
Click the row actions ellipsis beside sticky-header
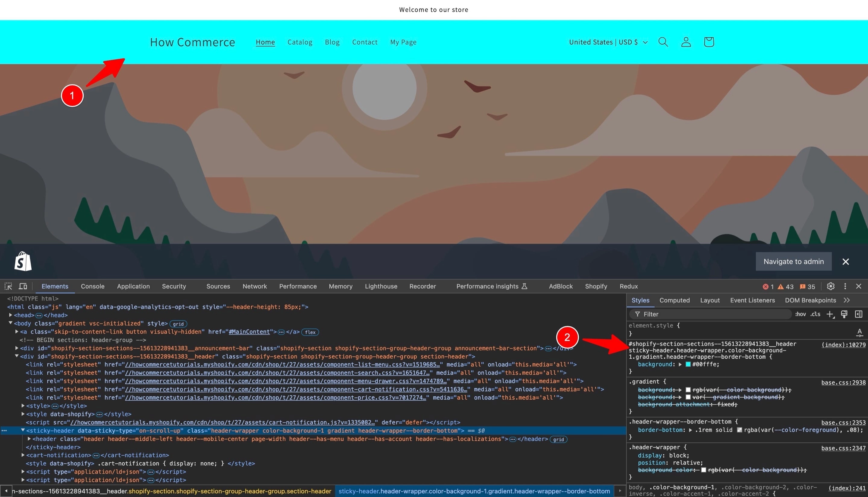coord(4,430)
